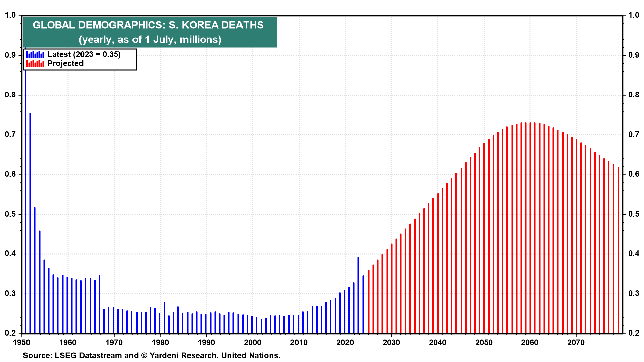
Task: Click the 'Latest (2023 = 0.35)' legend label
Action: coord(84,54)
